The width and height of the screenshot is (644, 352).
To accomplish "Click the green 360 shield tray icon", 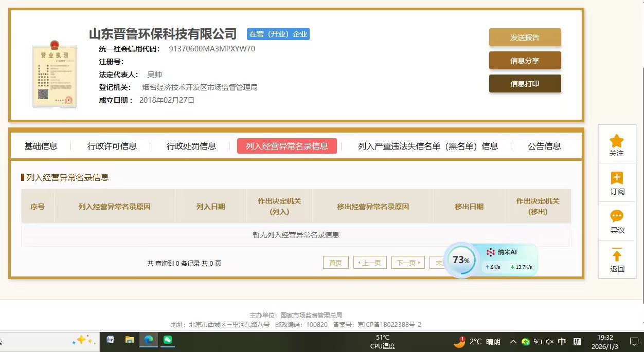I will (526, 342).
